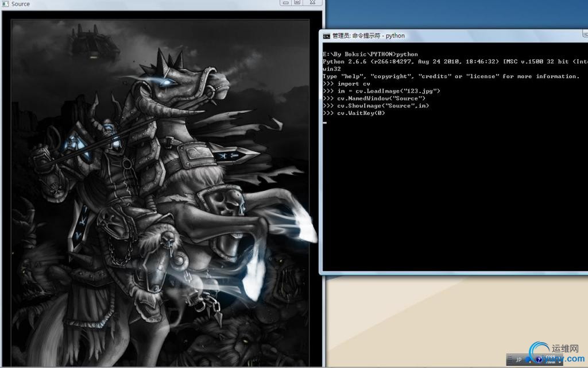Click the 'cv.NamedWindow("Source")' line
Image resolution: width=588 pixels, height=368 pixels.
click(374, 98)
